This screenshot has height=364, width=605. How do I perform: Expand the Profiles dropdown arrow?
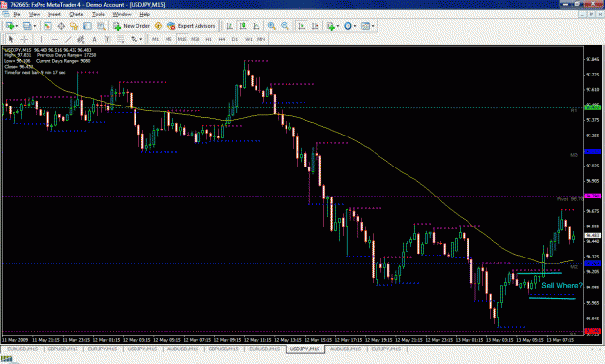pyautogui.click(x=34, y=26)
